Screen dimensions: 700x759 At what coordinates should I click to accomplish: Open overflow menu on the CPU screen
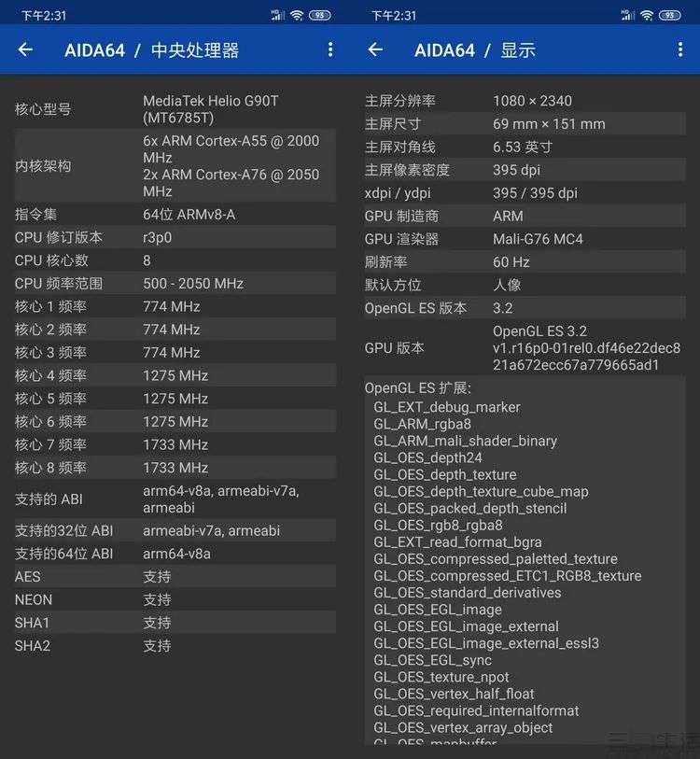coord(330,49)
